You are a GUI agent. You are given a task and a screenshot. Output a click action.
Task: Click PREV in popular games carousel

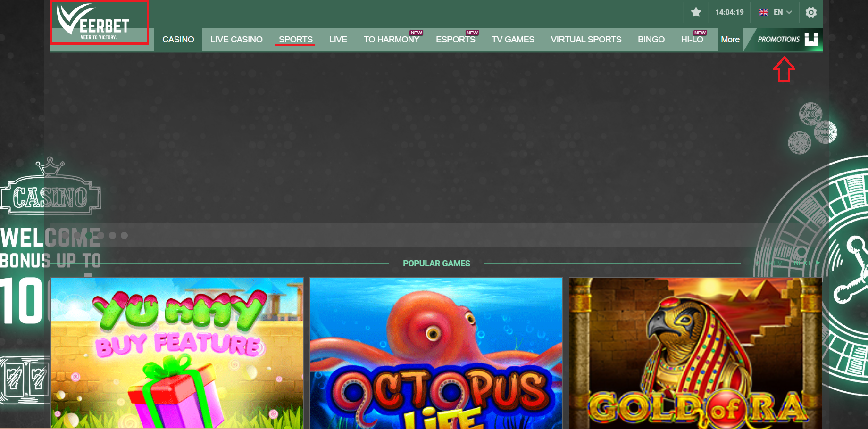[x=769, y=263]
